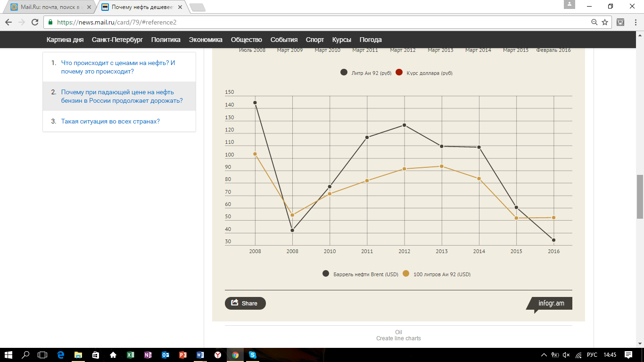Screen dimensions: 644x362
Task: Open the 'Спорт' section
Action: tap(315, 40)
